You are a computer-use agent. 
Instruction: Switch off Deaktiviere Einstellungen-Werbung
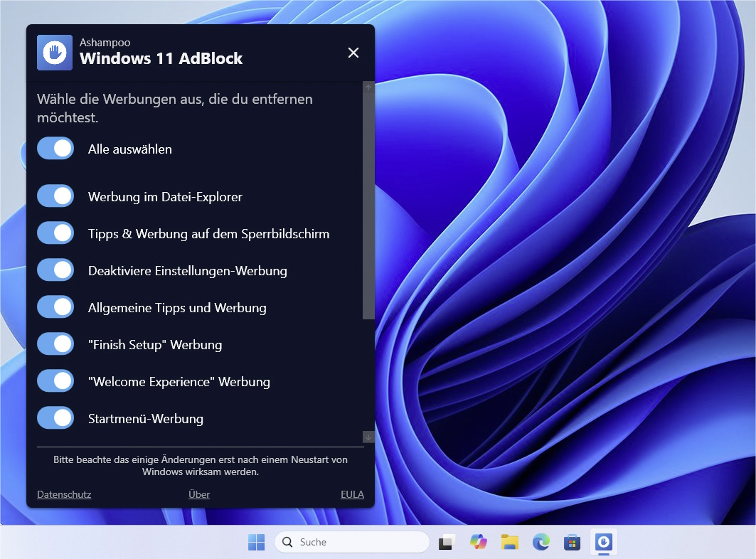tap(55, 270)
